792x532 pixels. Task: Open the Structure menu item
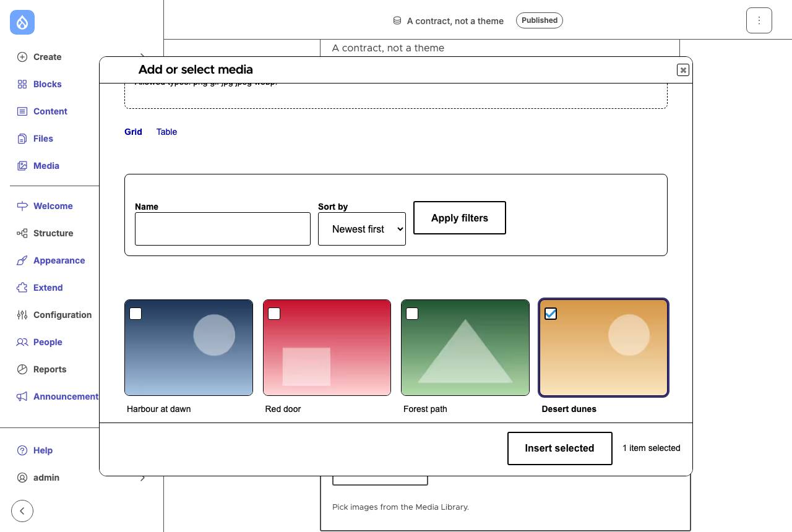pos(53,233)
